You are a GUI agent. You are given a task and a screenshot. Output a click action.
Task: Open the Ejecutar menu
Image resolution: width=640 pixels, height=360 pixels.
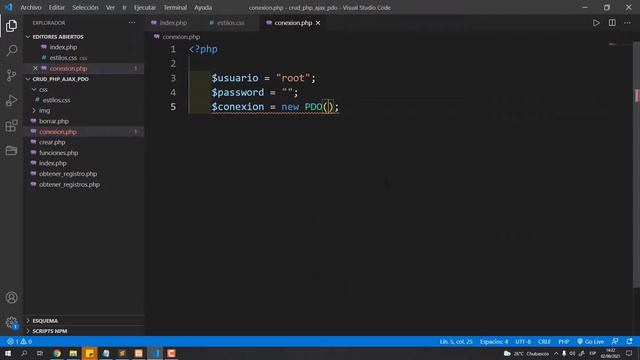pyautogui.click(x=144, y=7)
